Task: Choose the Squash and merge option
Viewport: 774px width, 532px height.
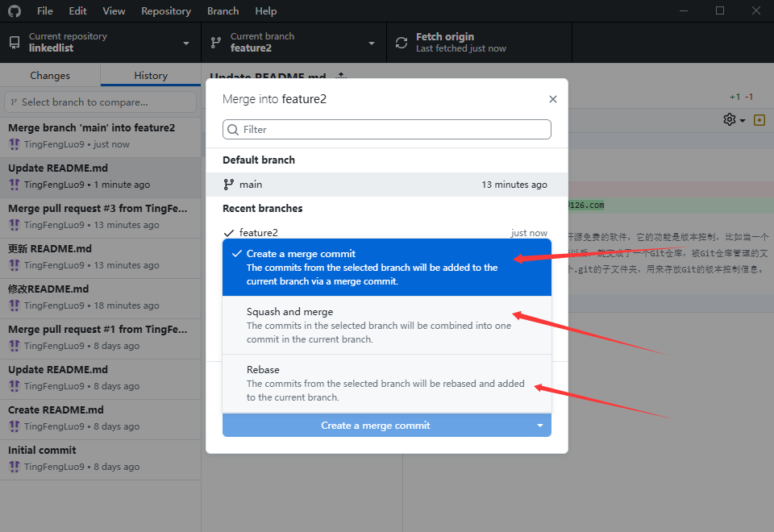Action: [386, 325]
